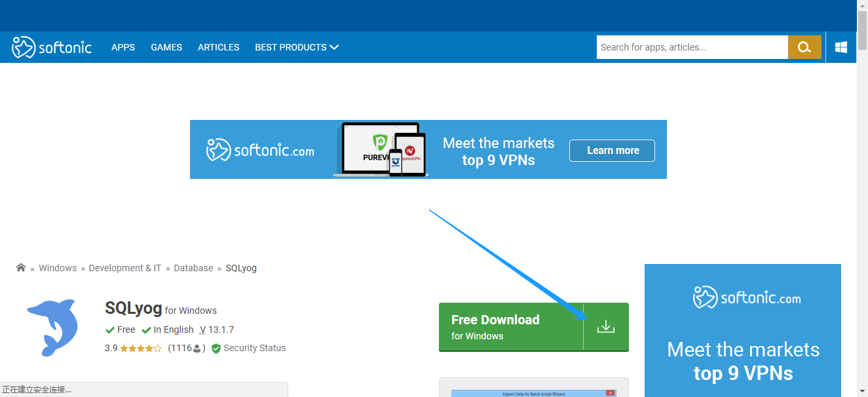This screenshot has height=397, width=868.
Task: Open the right sidebar VPN advertisement
Action: [x=743, y=330]
